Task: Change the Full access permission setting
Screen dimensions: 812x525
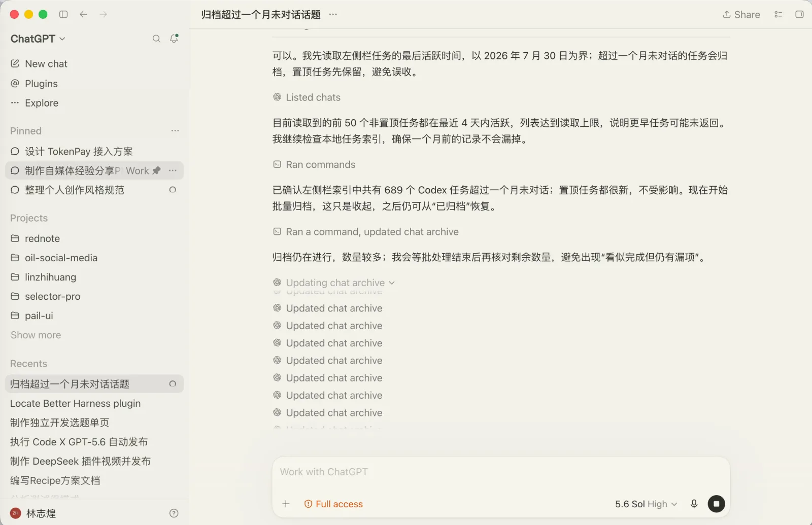Action: pos(333,504)
